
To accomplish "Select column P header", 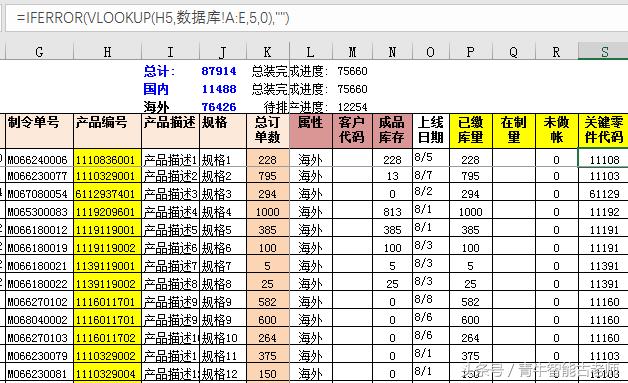I will [x=471, y=52].
